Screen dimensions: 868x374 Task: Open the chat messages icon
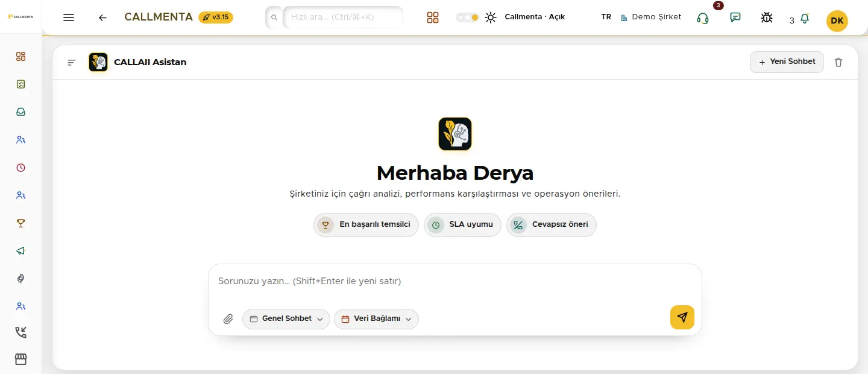735,17
